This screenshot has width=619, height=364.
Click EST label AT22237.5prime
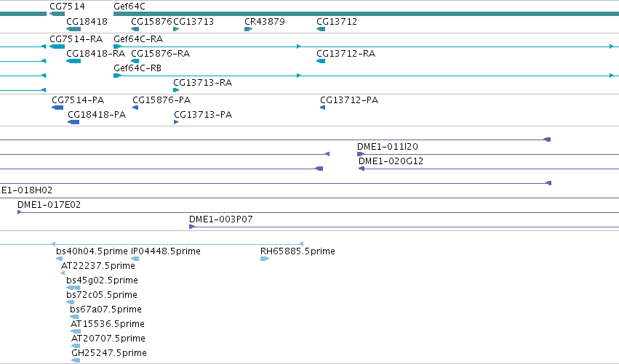pyautogui.click(x=98, y=266)
